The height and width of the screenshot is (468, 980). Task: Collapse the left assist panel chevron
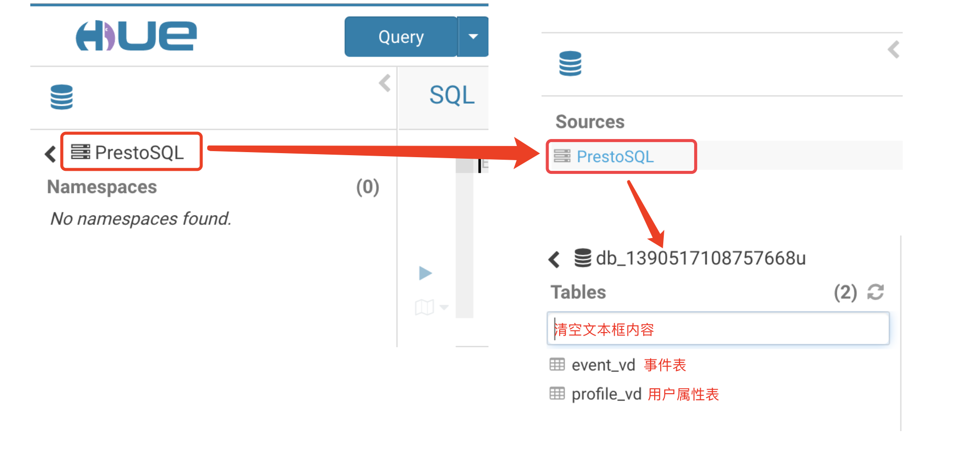point(385,83)
